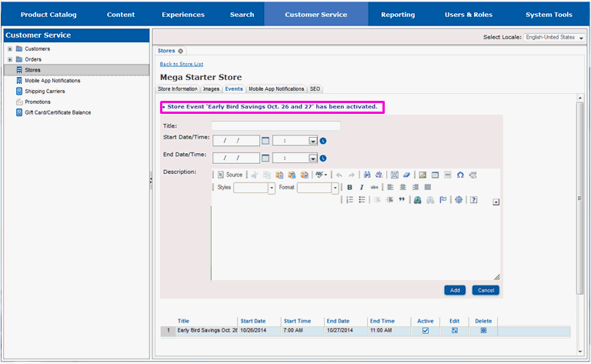Image resolution: width=591 pixels, height=364 pixels.
Task: Click the Redo arrow icon
Action: click(x=351, y=175)
